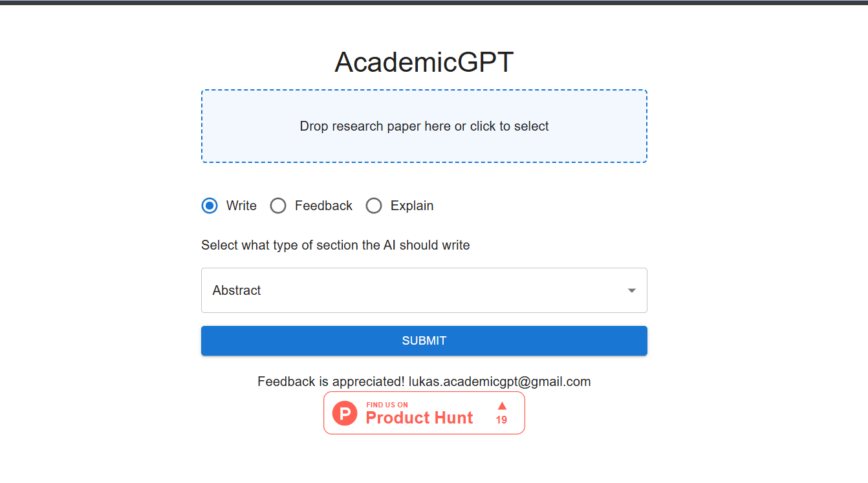Image resolution: width=868 pixels, height=483 pixels.
Task: Click the upvote triangle on Product Hunt badge
Action: tap(502, 406)
